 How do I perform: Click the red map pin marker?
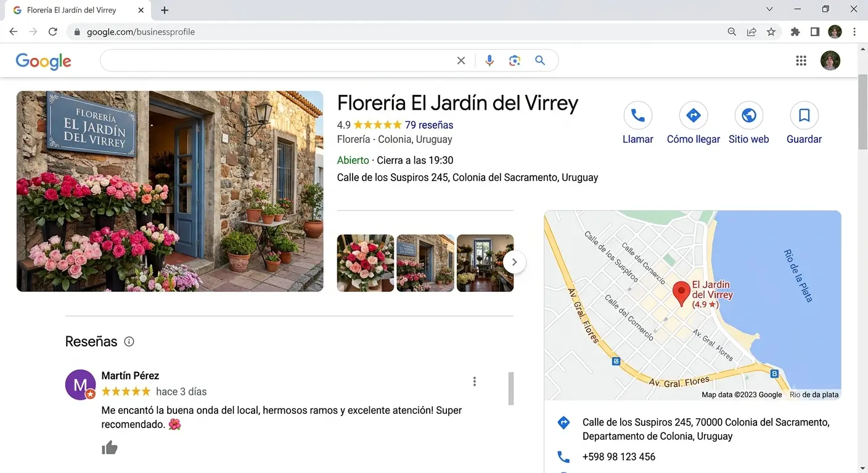click(x=681, y=294)
